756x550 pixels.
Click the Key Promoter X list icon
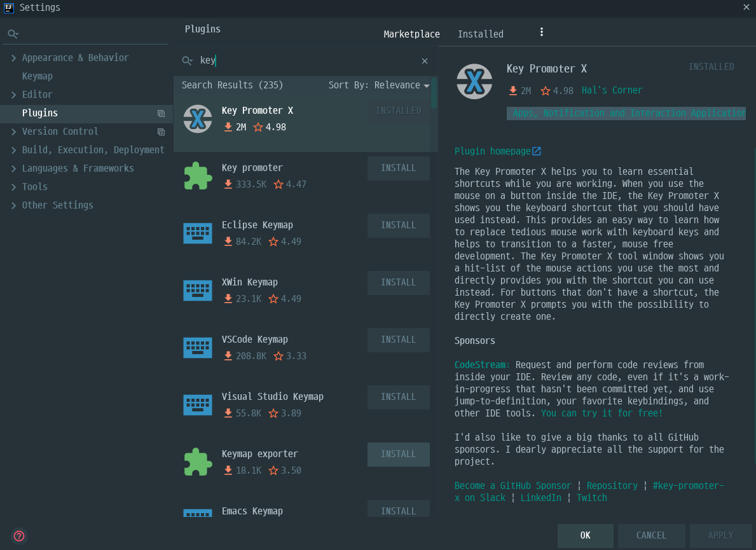coord(198,119)
